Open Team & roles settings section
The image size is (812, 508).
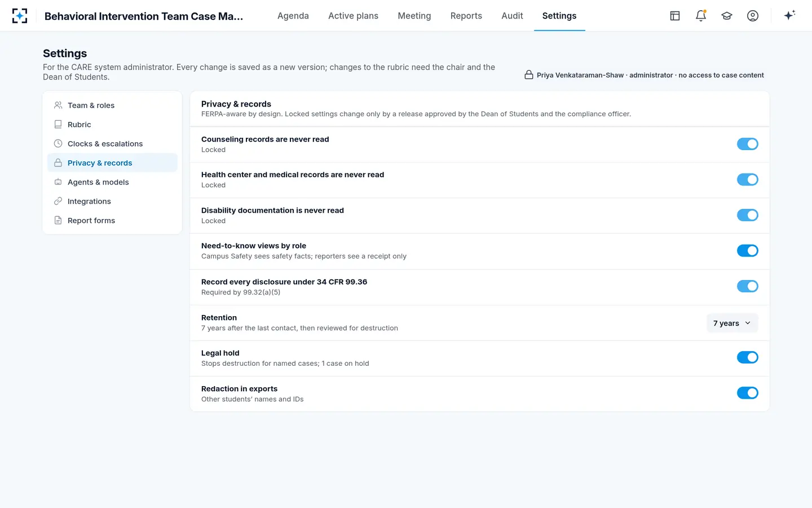coord(112,106)
